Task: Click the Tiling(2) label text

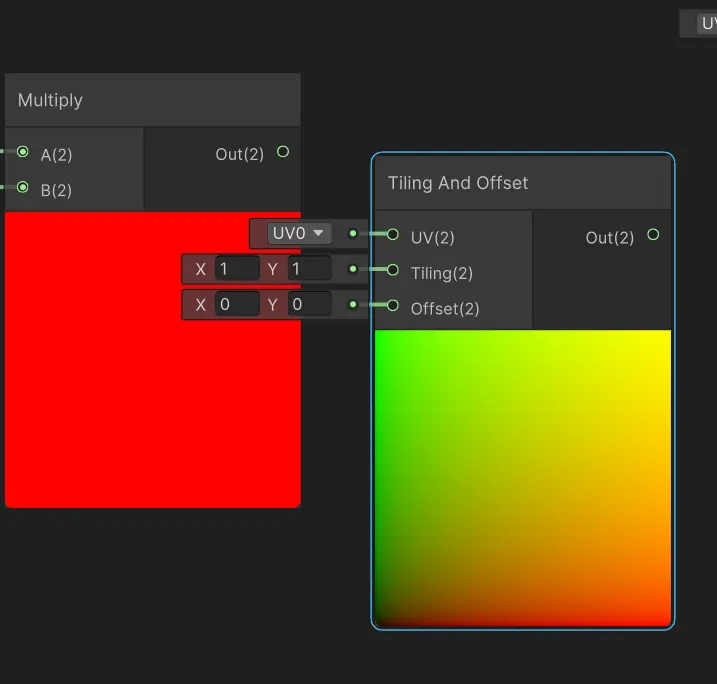Action: [442, 273]
